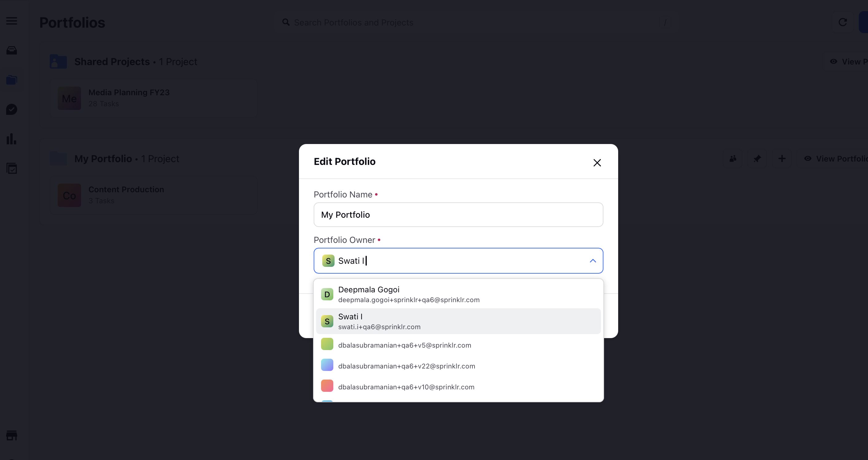868x460 pixels.
Task: Click the slash shortcut hint in search
Action: [665, 22]
